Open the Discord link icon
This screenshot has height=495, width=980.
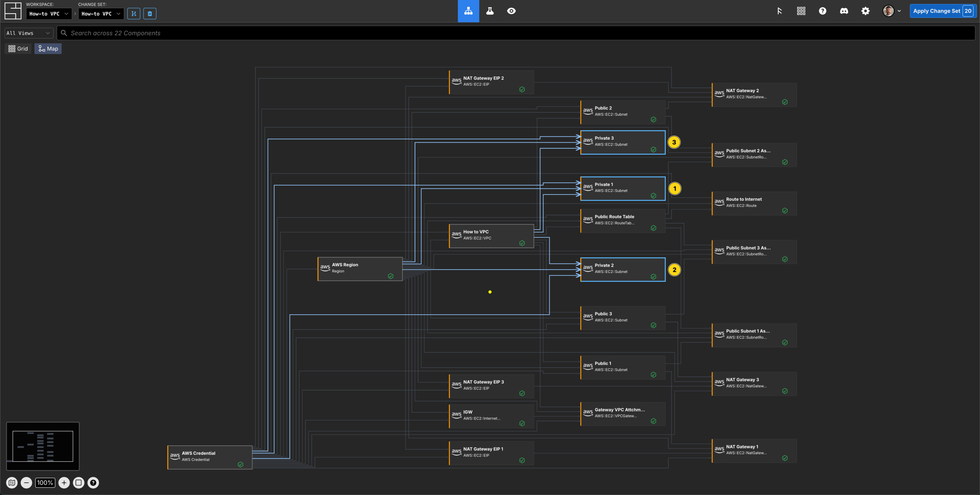point(844,11)
